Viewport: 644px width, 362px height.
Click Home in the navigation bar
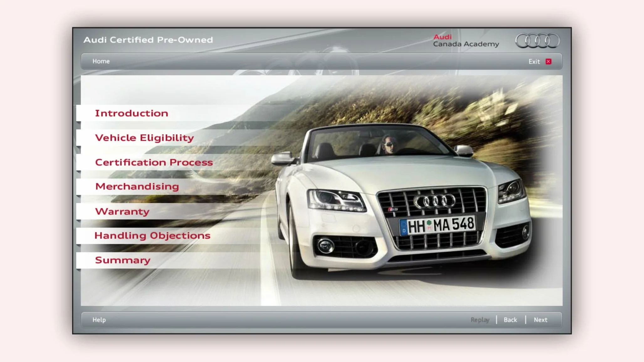point(101,61)
